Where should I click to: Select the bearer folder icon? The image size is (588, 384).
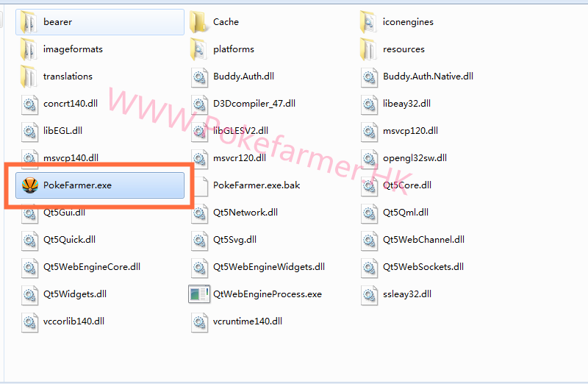tap(29, 22)
